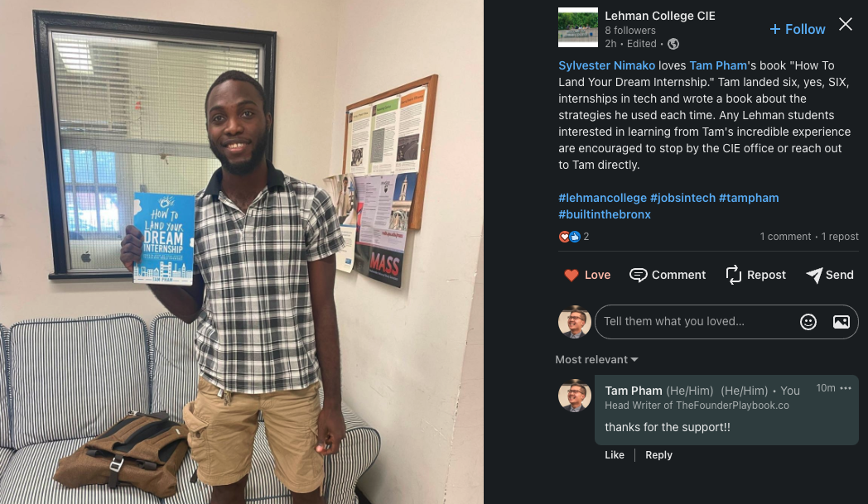868x504 pixels.
Task: Click the Love reaction heart icon
Action: [x=571, y=275]
